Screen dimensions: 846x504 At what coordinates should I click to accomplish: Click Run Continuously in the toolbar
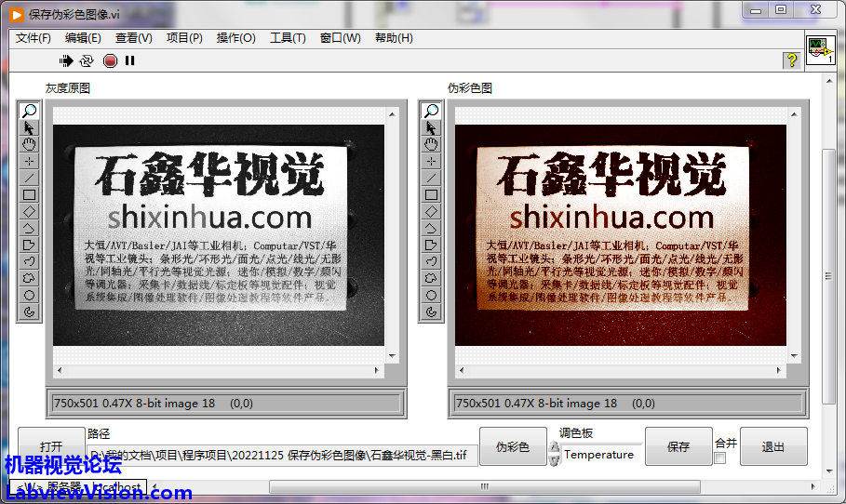tap(87, 61)
